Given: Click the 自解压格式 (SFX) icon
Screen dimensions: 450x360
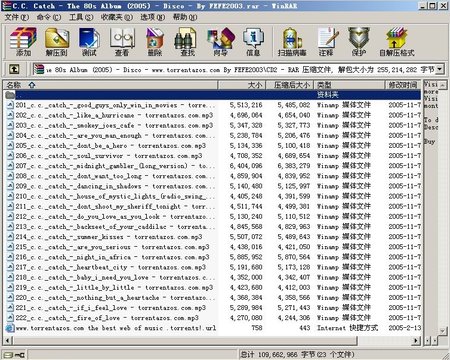Looking at the screenshot, I should (397, 42).
